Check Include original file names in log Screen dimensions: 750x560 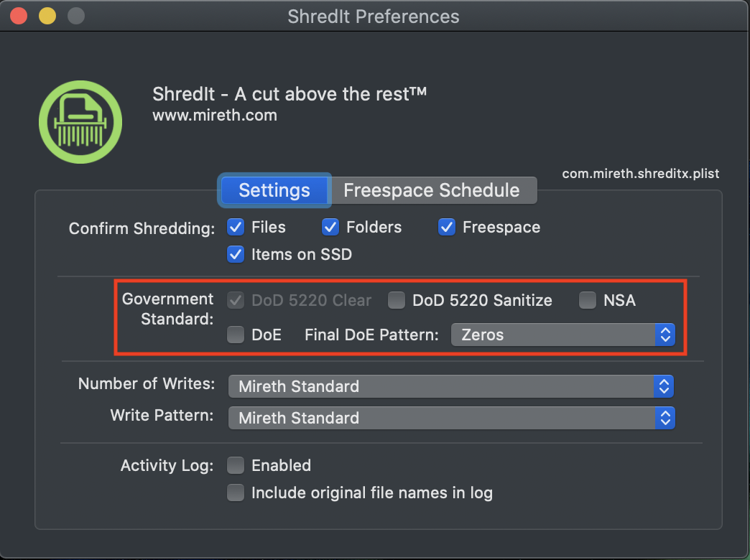pyautogui.click(x=236, y=493)
